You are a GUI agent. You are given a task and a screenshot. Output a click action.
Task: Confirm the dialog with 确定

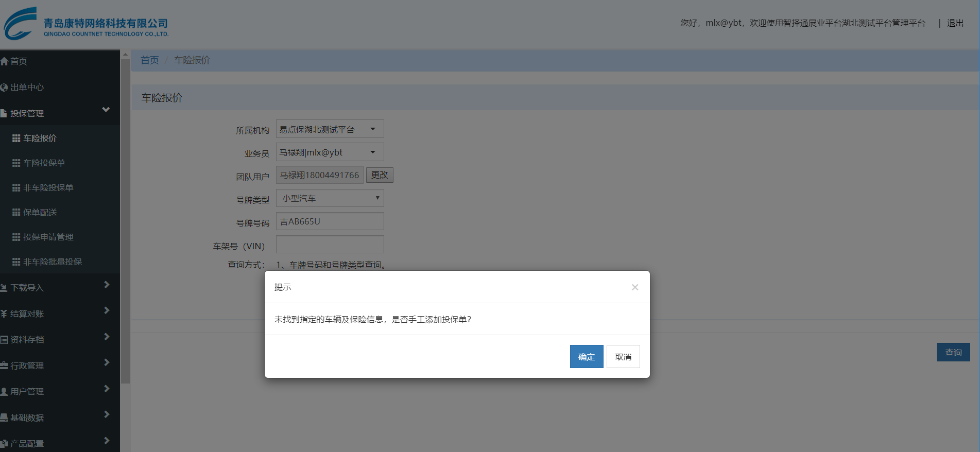[x=587, y=357]
